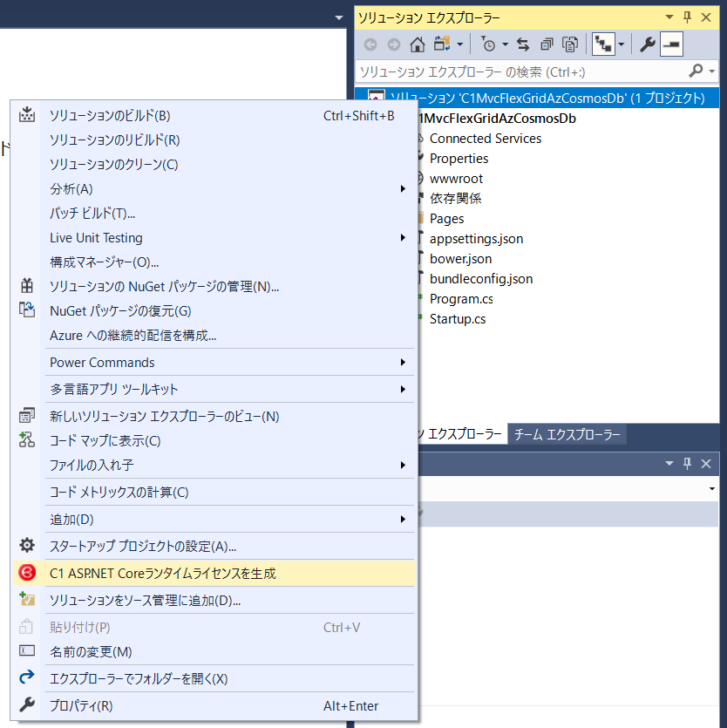Screen dimensions: 727x728
Task: Select bower.json file
Action: pos(460,259)
